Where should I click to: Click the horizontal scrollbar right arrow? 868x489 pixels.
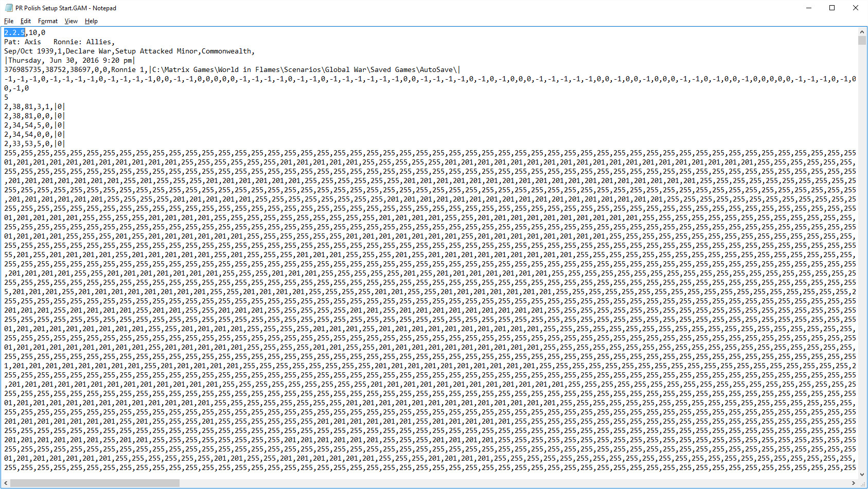853,483
